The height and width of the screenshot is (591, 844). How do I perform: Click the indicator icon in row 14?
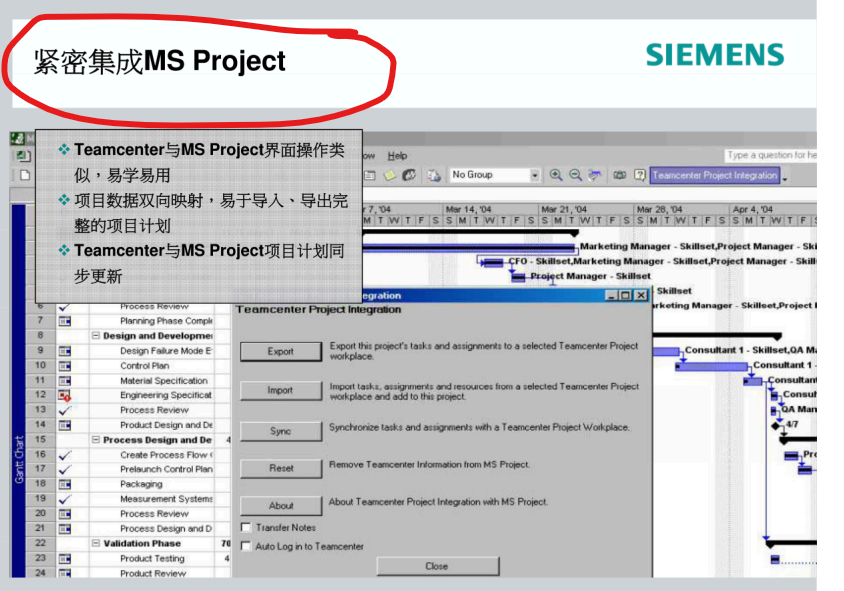[x=65, y=425]
